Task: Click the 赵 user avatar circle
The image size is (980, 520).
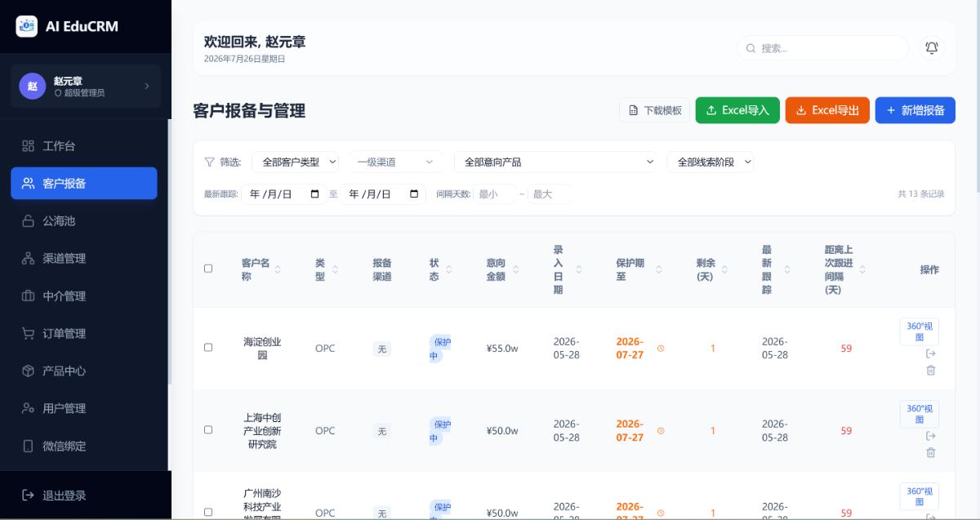Action: [x=33, y=86]
